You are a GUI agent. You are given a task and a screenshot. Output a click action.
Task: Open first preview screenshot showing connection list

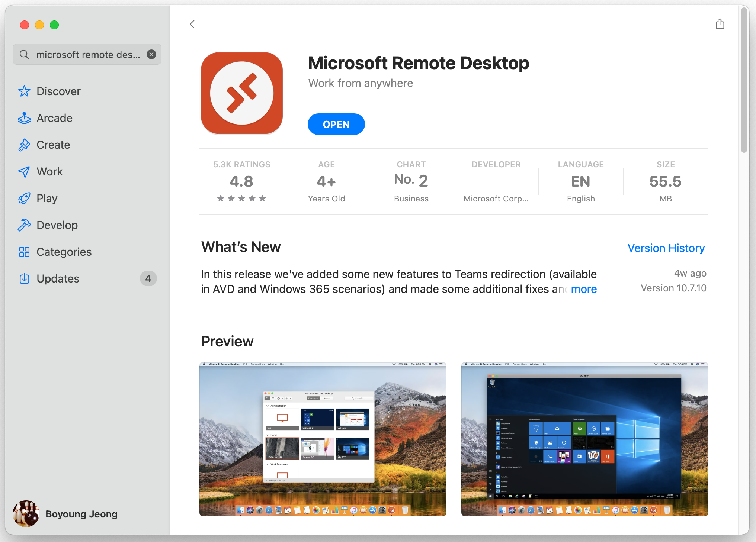click(x=323, y=439)
